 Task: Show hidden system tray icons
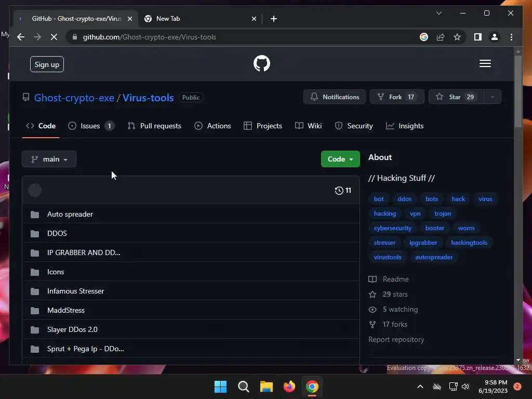point(420,387)
